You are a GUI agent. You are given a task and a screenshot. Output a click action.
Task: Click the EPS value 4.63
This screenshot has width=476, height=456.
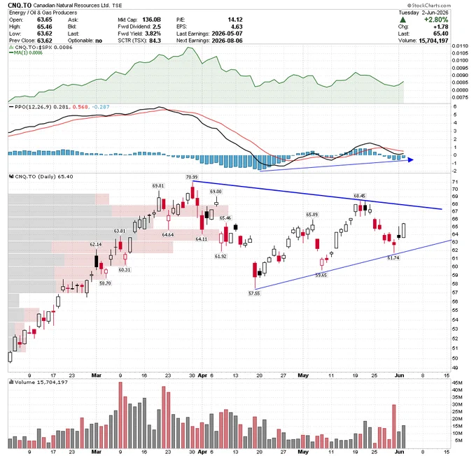click(x=237, y=27)
